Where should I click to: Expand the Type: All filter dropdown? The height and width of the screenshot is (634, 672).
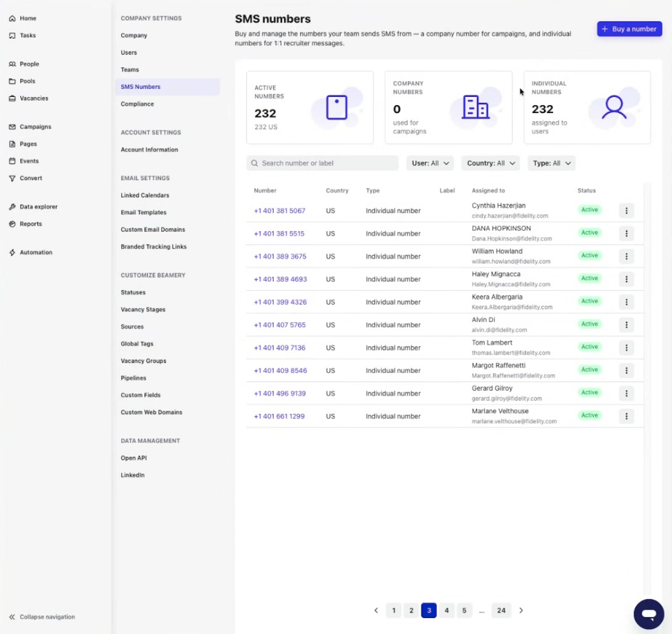pyautogui.click(x=551, y=164)
